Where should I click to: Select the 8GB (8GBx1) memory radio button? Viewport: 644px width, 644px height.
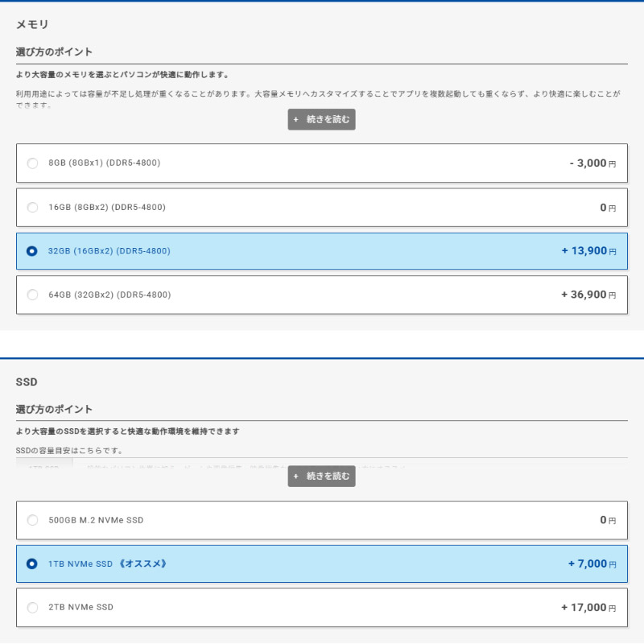point(32,163)
